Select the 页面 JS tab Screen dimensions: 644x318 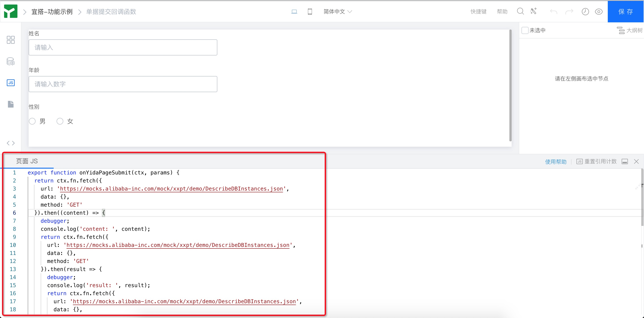27,161
